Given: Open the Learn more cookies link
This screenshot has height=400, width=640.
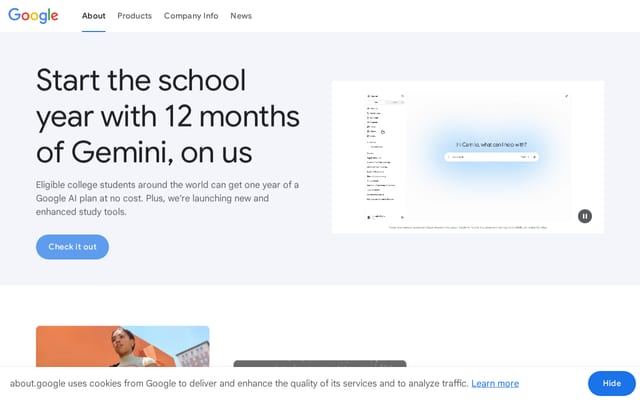Looking at the screenshot, I should 495,384.
